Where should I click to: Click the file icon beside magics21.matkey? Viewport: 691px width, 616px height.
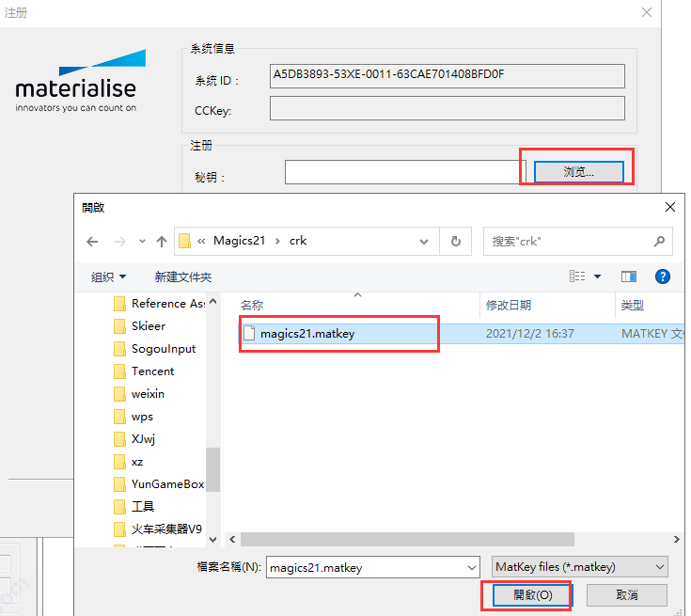click(x=249, y=333)
